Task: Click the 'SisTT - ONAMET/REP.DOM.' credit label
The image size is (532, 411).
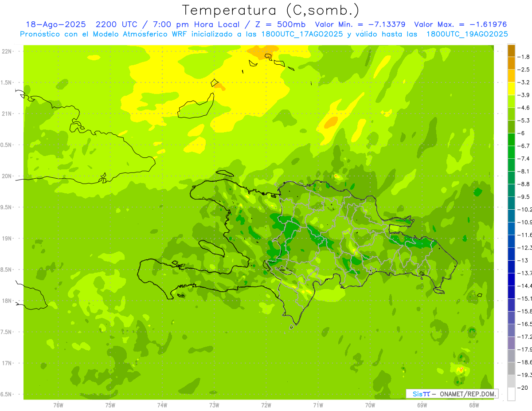Action: [x=452, y=394]
